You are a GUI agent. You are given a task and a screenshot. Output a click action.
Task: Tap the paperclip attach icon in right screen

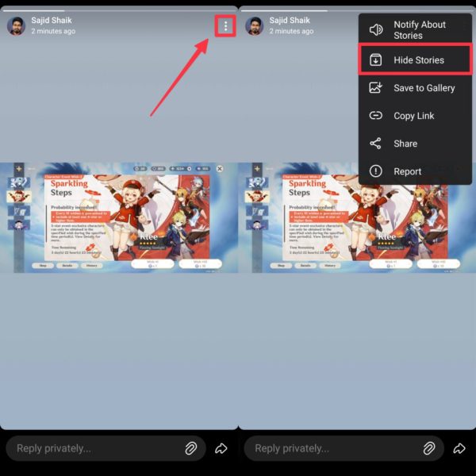click(x=429, y=448)
